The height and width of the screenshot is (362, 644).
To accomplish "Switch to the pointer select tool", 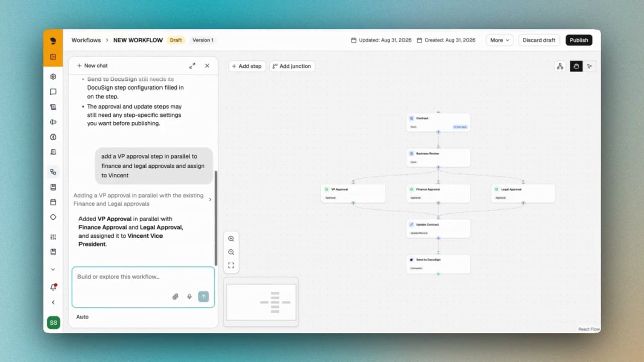I will [589, 66].
